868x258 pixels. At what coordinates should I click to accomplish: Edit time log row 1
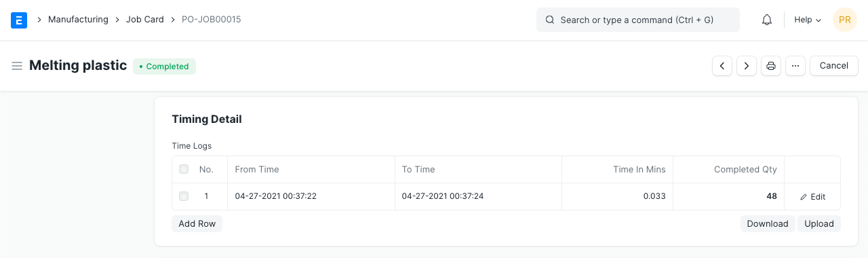point(812,197)
